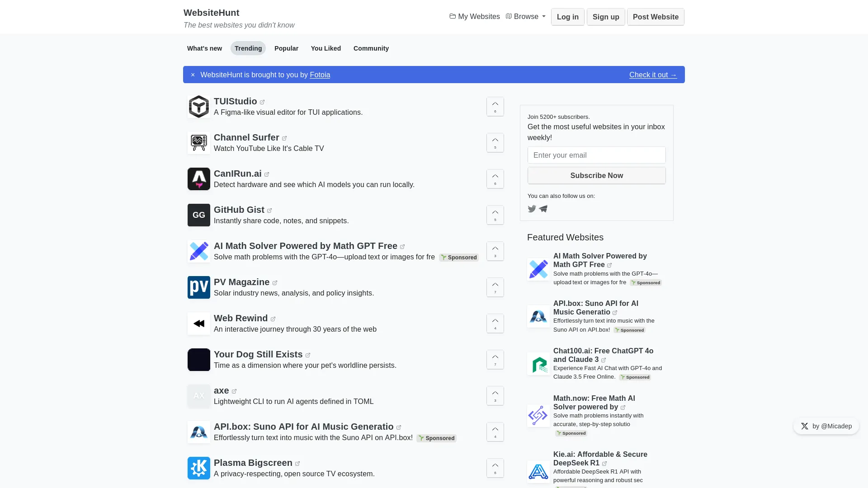The height and width of the screenshot is (488, 868).
Task: Click the Plasma Bigscreen KDE icon
Action: pyautogui.click(x=199, y=468)
